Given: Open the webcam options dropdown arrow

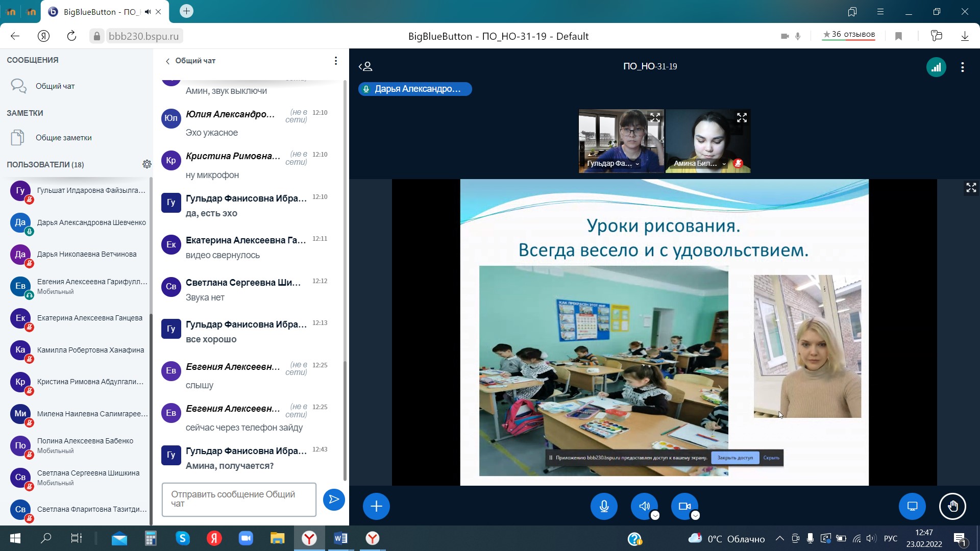Looking at the screenshot, I should 695,515.
